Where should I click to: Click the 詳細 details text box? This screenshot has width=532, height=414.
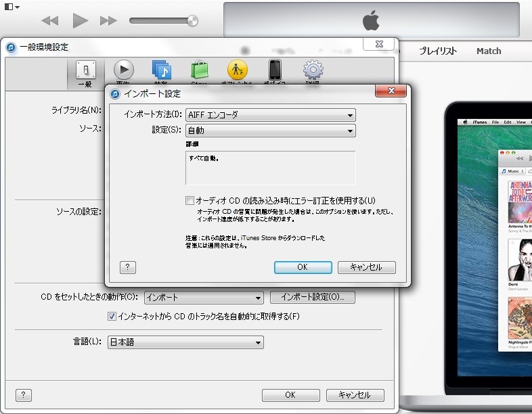[x=271, y=168]
